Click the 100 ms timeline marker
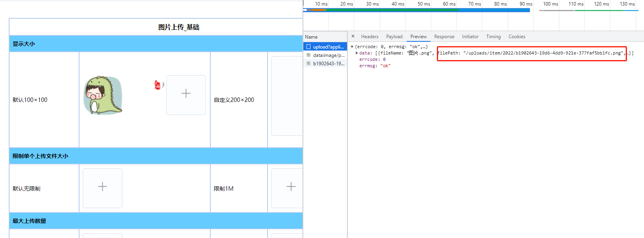The image size is (644, 238). click(x=551, y=4)
